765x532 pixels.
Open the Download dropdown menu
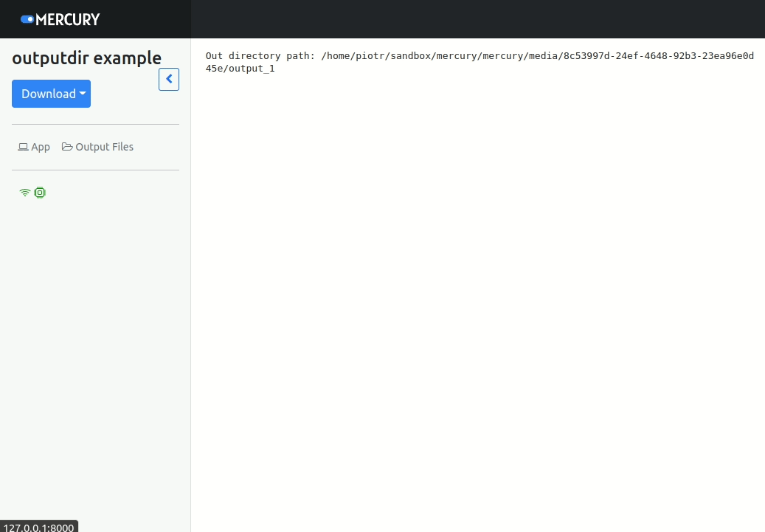point(51,94)
